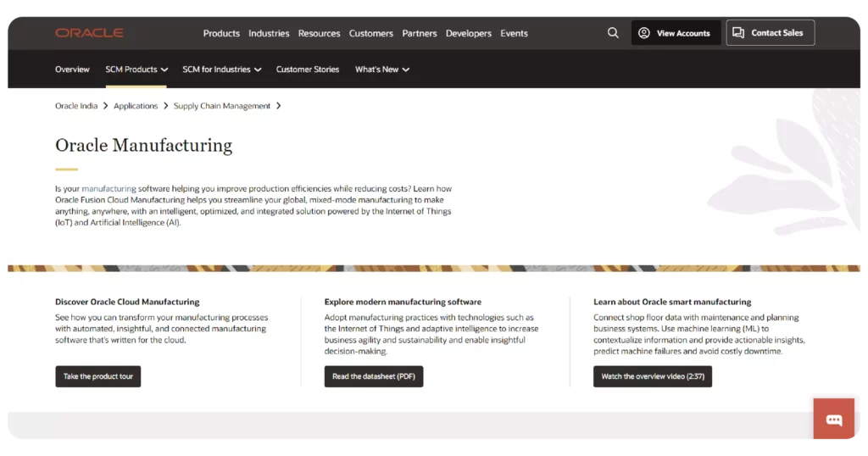The width and height of the screenshot is (868, 456).
Task: Follow the Applications breadcrumb link
Action: 136,106
